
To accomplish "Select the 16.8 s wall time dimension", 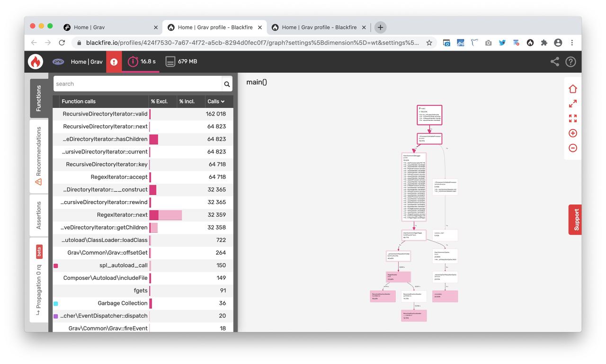I will 141,62.
